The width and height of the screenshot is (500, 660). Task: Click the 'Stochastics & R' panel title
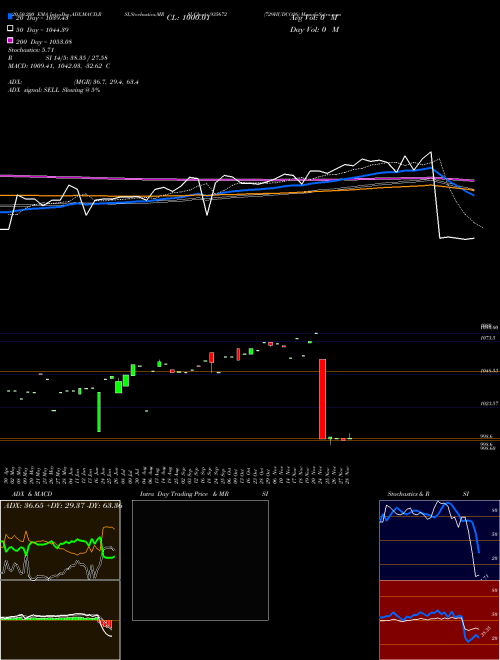coord(408,494)
